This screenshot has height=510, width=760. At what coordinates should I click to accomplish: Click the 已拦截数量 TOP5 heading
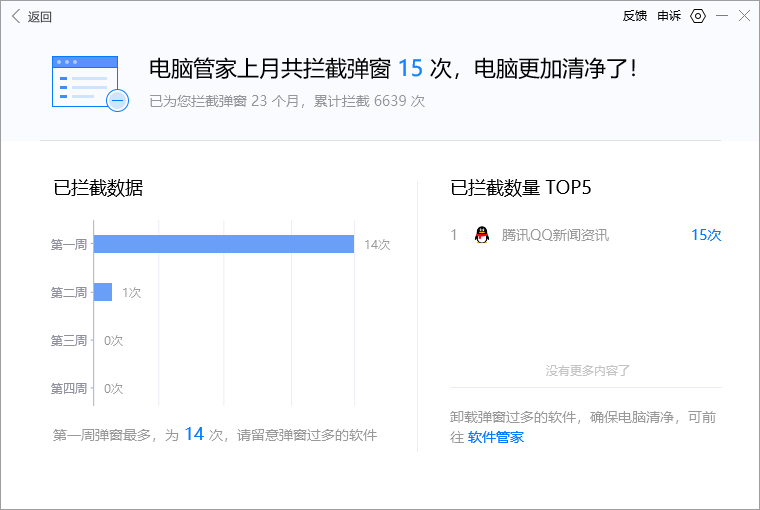tap(528, 187)
